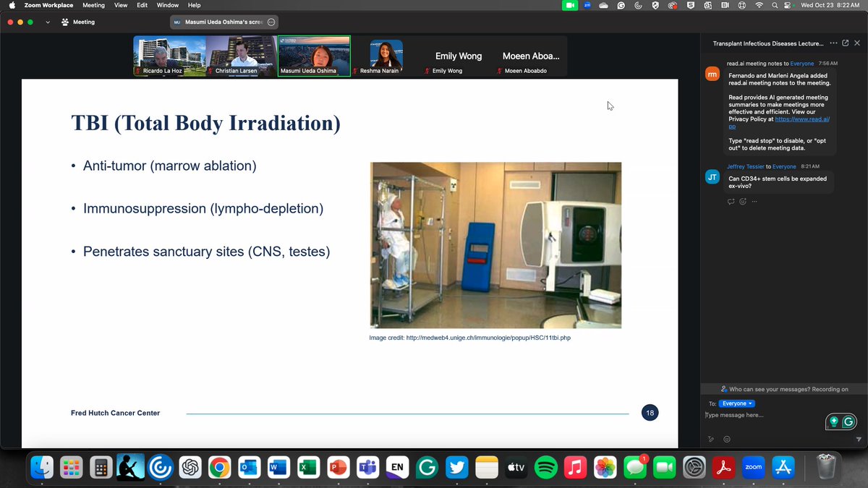
Task: Open the Meeting menu in menu bar
Action: coord(93,5)
